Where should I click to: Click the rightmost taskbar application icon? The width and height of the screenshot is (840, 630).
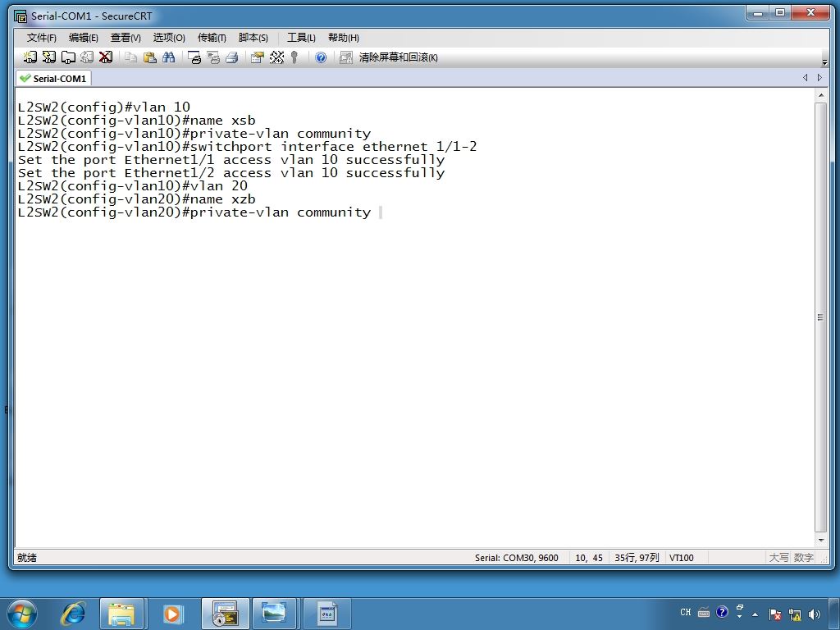click(326, 614)
